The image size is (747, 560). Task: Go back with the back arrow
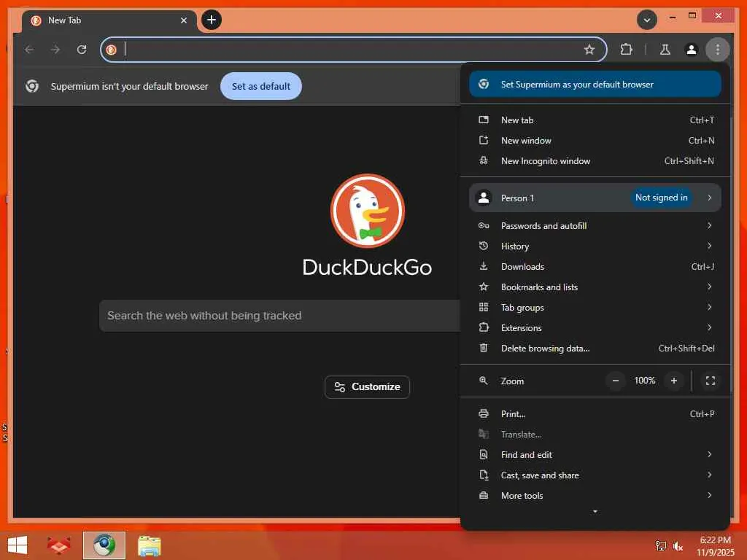pyautogui.click(x=29, y=50)
